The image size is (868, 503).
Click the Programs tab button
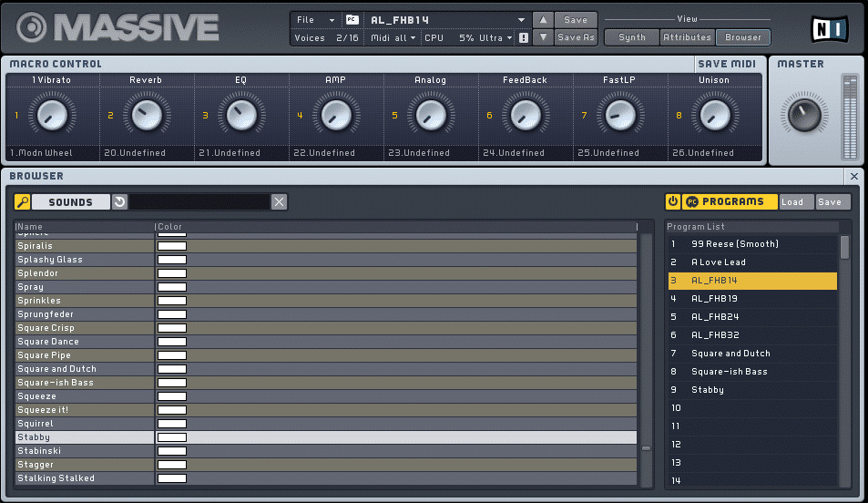point(730,201)
